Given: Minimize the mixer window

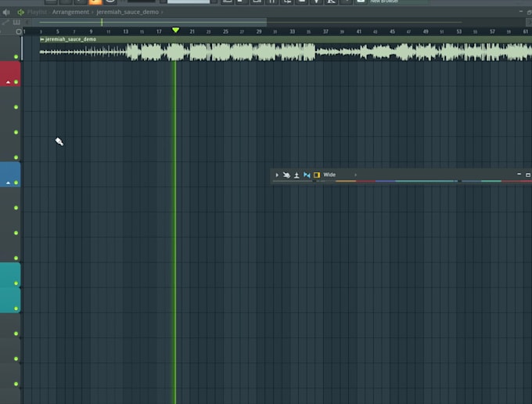Looking at the screenshot, I should click(519, 174).
